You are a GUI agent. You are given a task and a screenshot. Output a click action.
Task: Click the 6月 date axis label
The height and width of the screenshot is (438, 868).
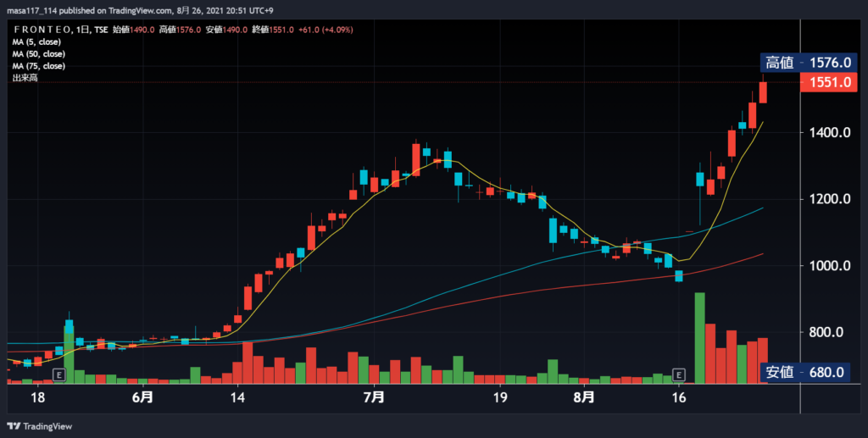pos(142,397)
